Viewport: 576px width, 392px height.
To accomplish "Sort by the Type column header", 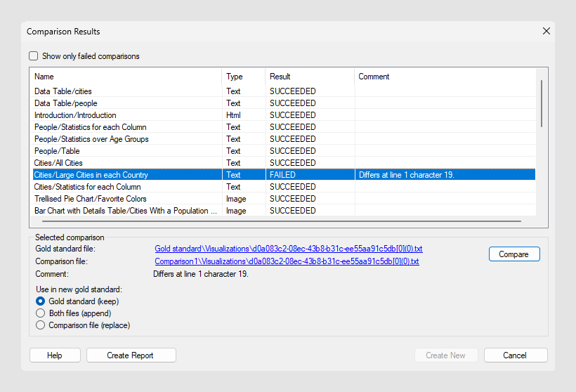I will 244,77.
